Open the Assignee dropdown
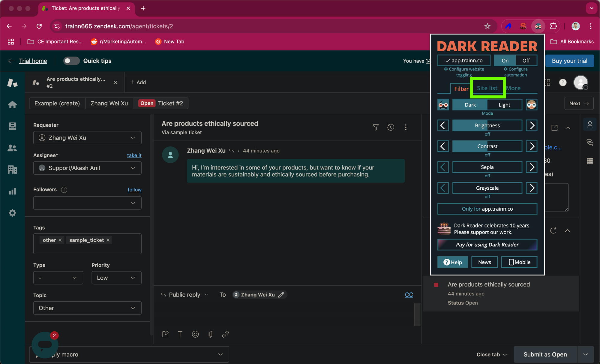Image resolution: width=600 pixels, height=364 pixels. [x=87, y=168]
